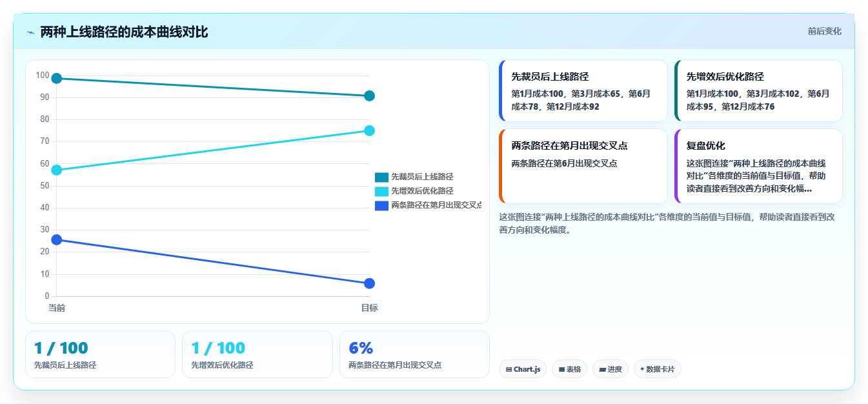Click the 先增效后优化路径 legend label
The height and width of the screenshot is (404, 868).
[x=422, y=191]
